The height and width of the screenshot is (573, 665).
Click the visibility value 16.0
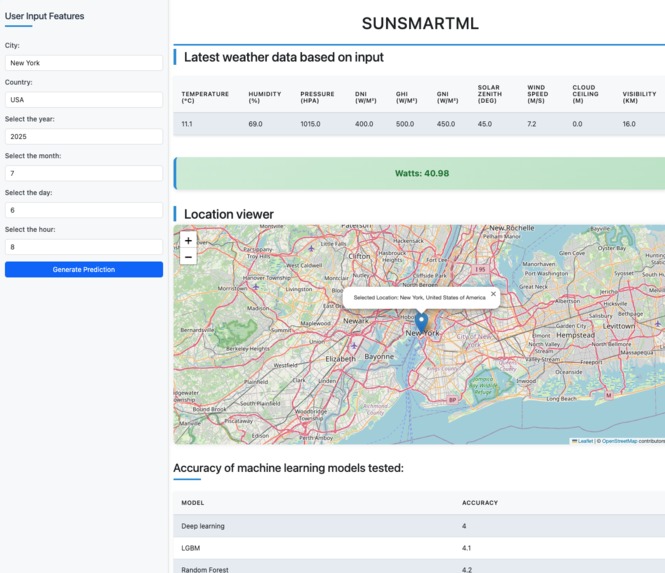click(x=629, y=124)
